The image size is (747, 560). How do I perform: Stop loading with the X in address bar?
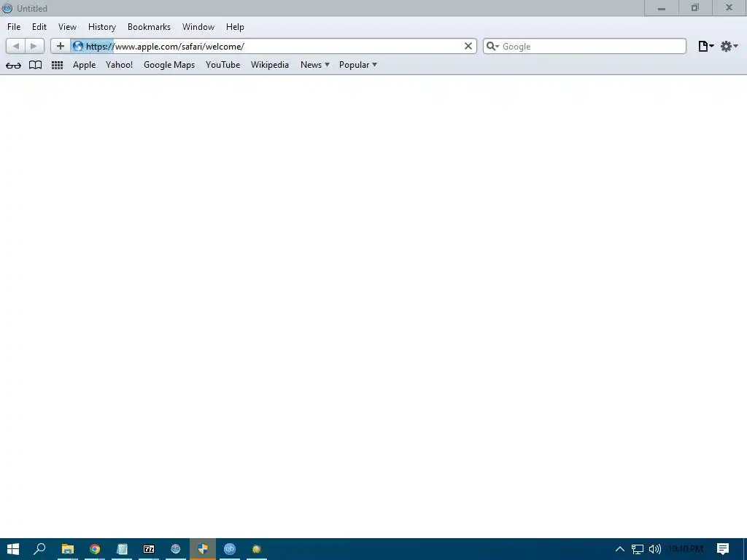pyautogui.click(x=468, y=46)
